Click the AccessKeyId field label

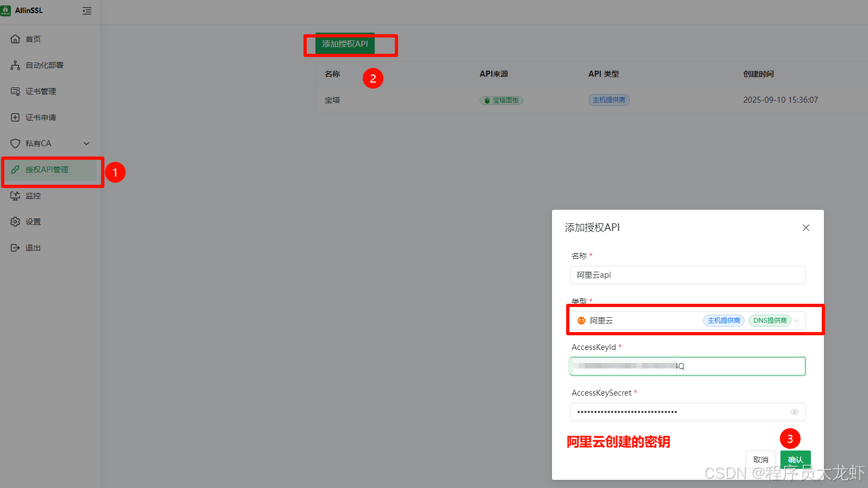594,347
